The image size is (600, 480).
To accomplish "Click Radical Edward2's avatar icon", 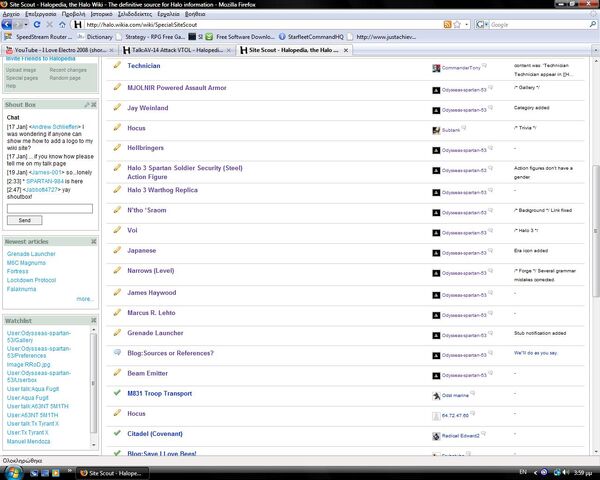I will click(436, 436).
